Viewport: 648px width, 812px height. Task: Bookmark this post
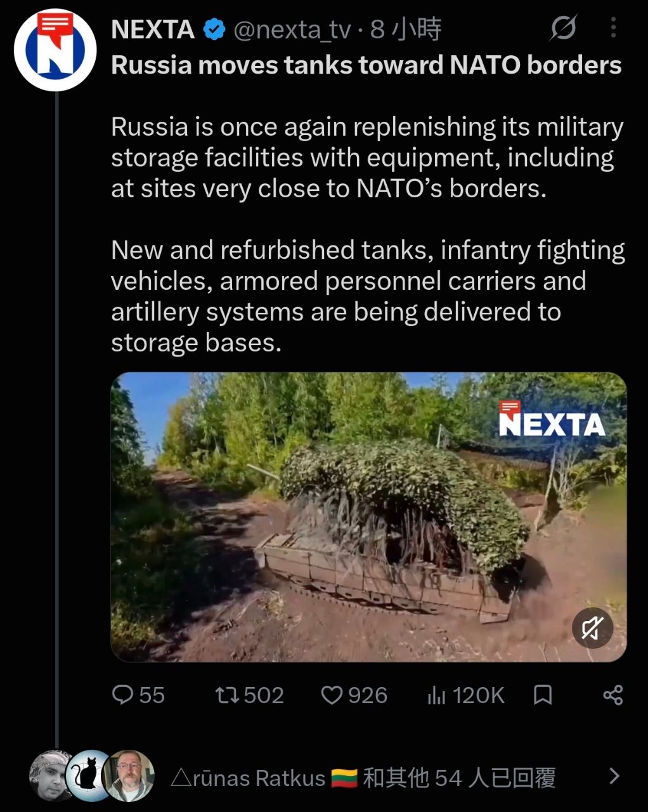point(543,695)
